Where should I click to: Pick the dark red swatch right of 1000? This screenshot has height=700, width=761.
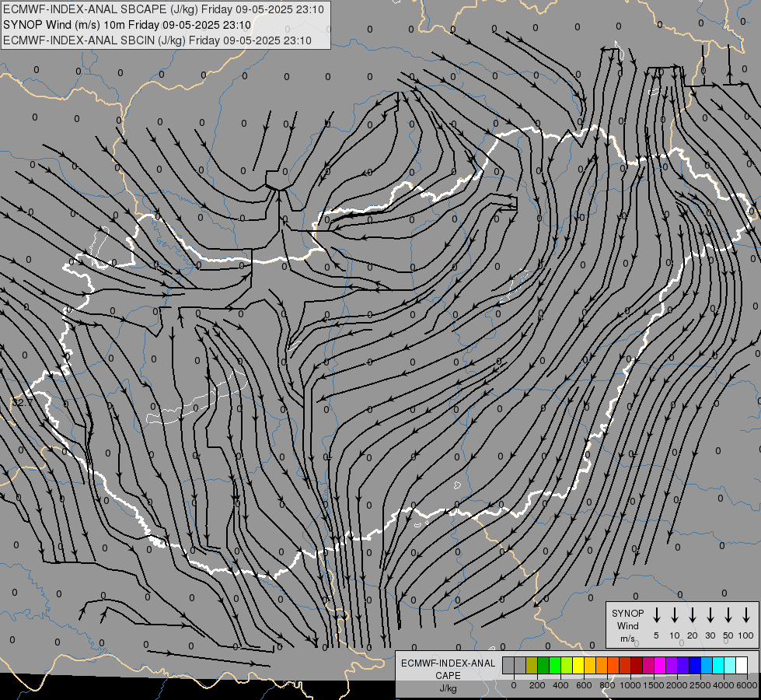[637, 665]
